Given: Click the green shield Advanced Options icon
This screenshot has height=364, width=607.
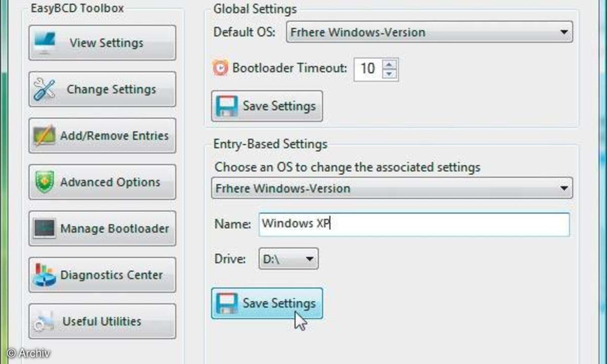Looking at the screenshot, I should 45,183.
